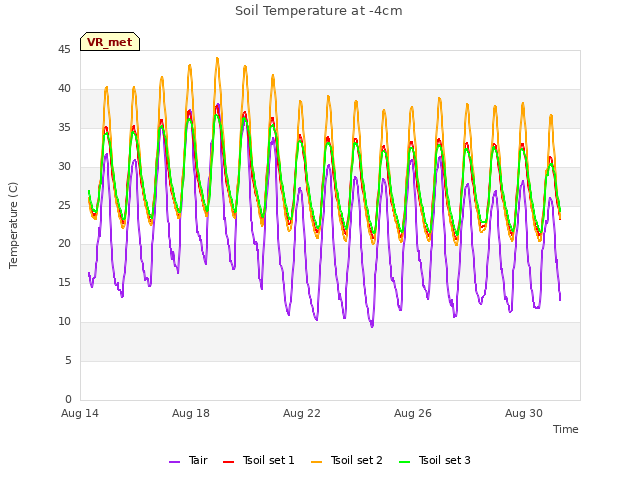The width and height of the screenshot is (640, 480).
Task: Click the Temperature (C) y-axis title
Action: coord(13,225)
